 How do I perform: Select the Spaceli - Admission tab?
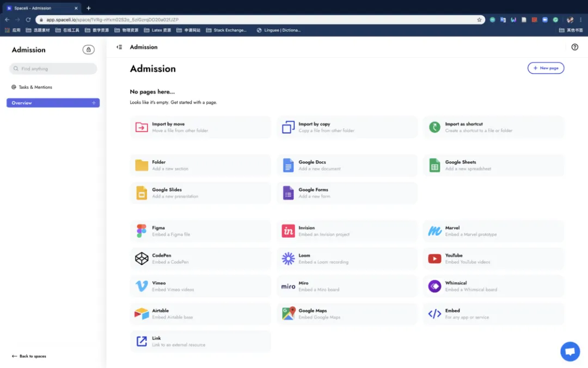42,8
